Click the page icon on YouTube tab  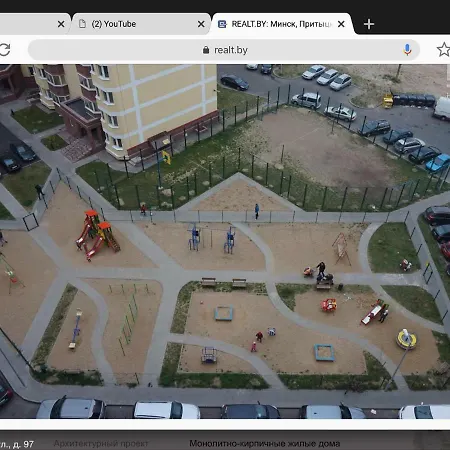(82, 24)
